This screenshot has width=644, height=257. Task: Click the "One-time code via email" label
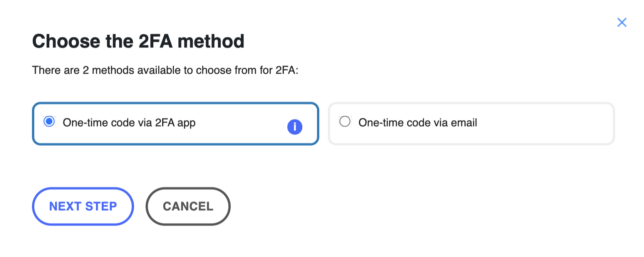(418, 123)
